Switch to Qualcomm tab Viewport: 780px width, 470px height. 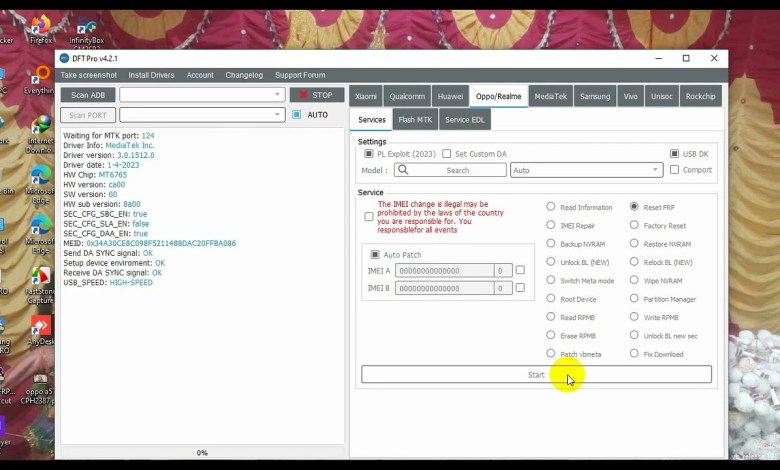tap(407, 96)
